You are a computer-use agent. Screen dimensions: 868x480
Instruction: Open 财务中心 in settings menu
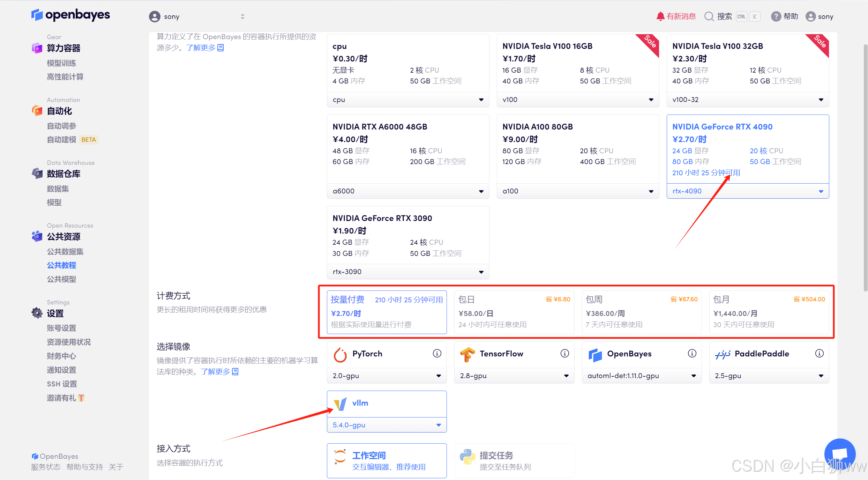pyautogui.click(x=61, y=356)
